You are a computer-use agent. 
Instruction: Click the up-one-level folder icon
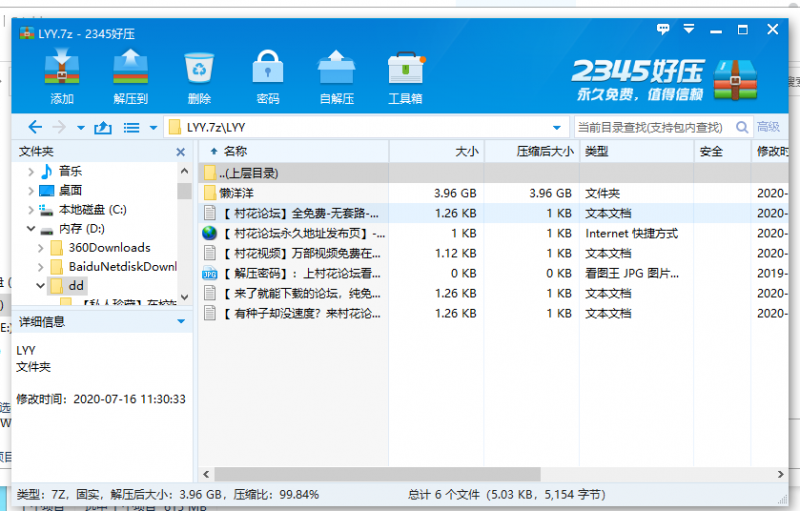[103, 127]
